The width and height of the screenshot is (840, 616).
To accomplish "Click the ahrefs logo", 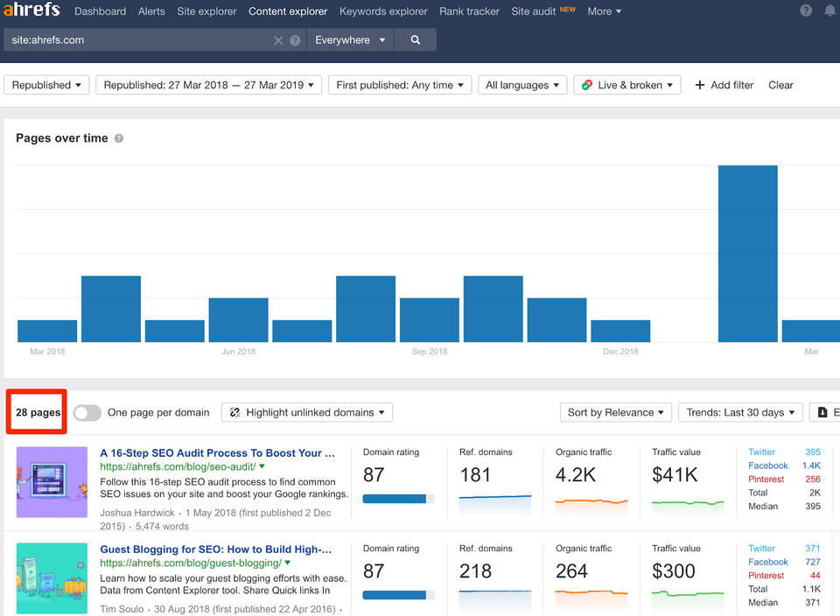I will 31,10.
